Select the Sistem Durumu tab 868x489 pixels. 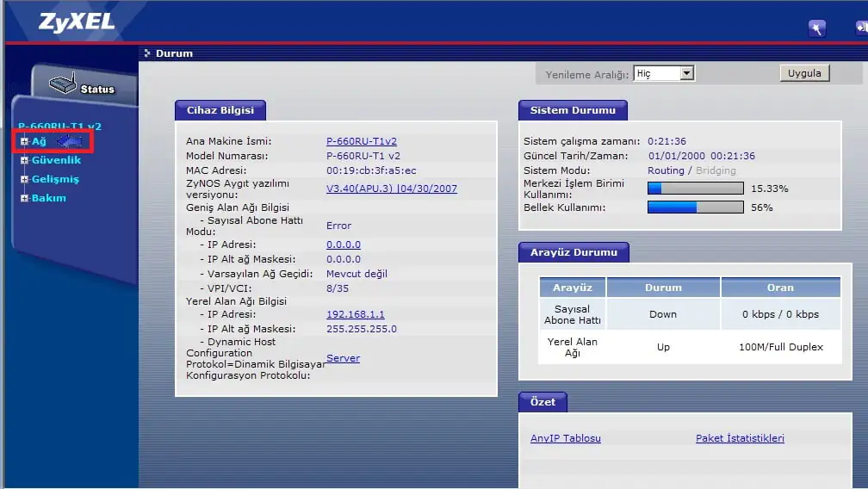coord(572,110)
